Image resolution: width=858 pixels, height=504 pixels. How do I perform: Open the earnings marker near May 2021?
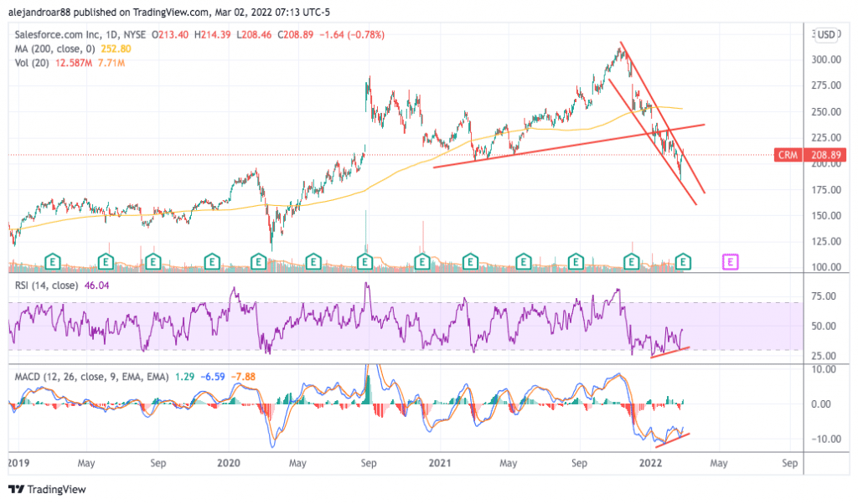click(523, 262)
